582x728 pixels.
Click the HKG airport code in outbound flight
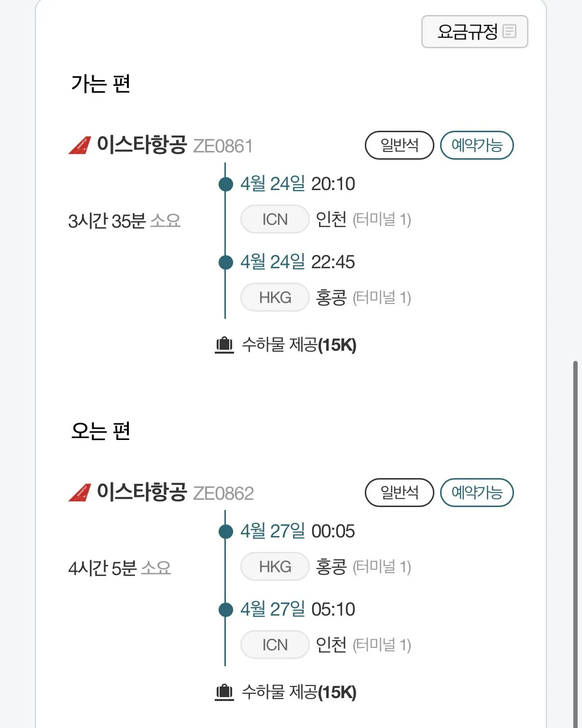[275, 298]
